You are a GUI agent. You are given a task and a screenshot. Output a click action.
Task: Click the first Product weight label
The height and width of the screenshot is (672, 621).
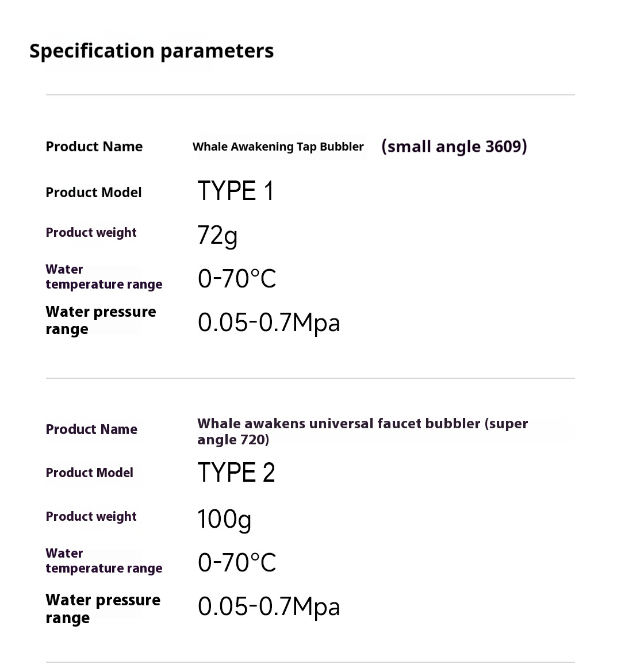click(91, 233)
